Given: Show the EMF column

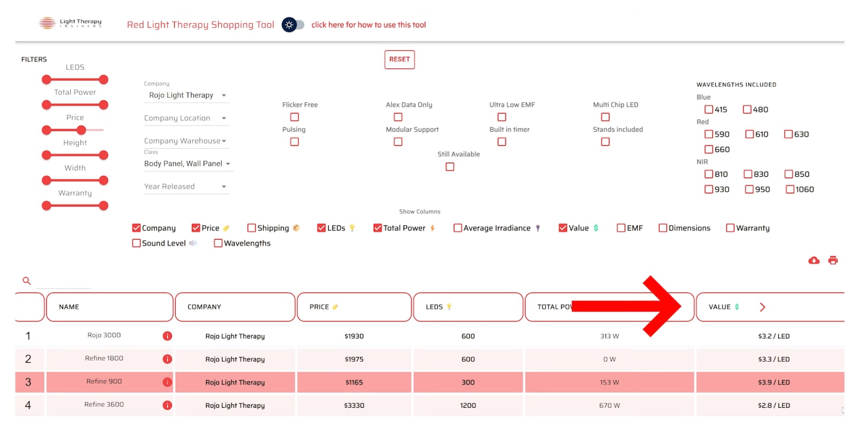Looking at the screenshot, I should 621,228.
